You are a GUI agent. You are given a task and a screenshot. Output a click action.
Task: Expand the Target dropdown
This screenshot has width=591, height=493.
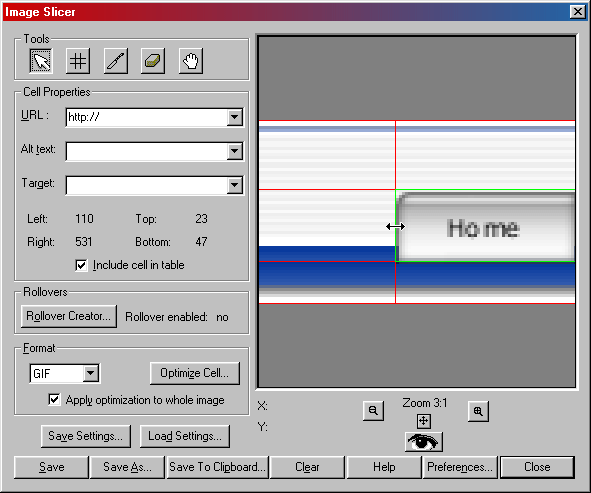234,185
